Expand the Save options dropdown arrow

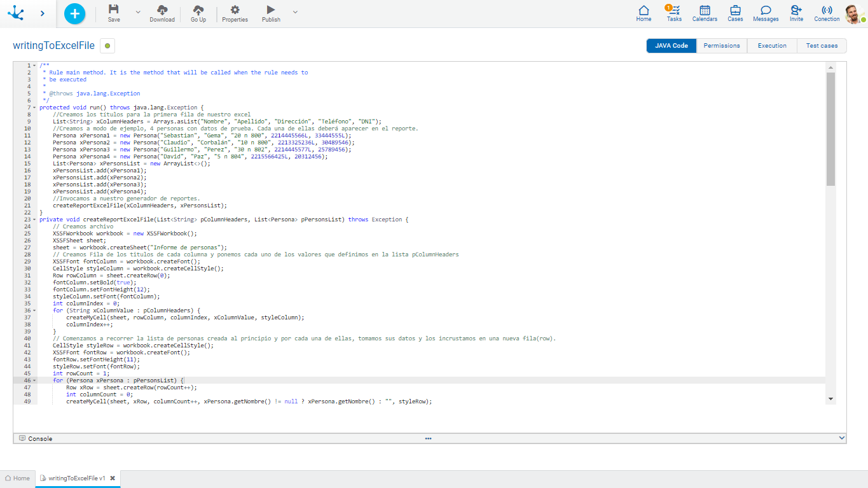pos(138,12)
